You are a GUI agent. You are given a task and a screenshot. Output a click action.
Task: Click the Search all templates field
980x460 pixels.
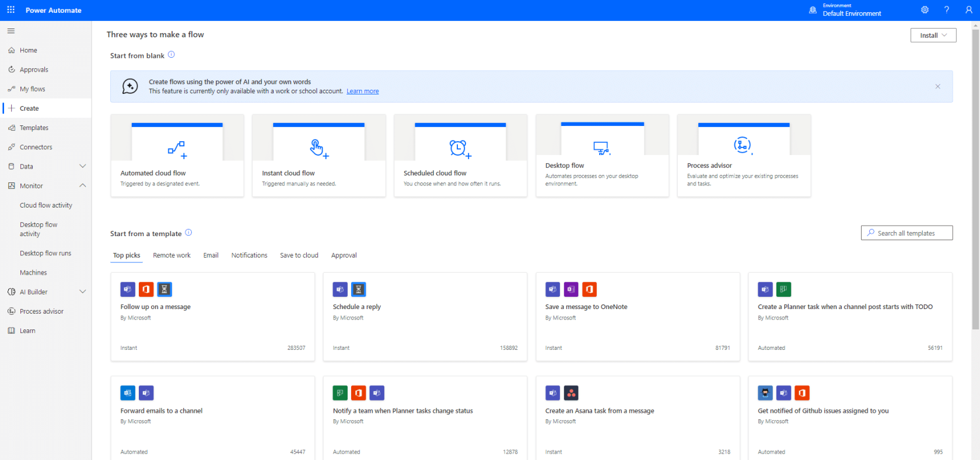tap(907, 233)
